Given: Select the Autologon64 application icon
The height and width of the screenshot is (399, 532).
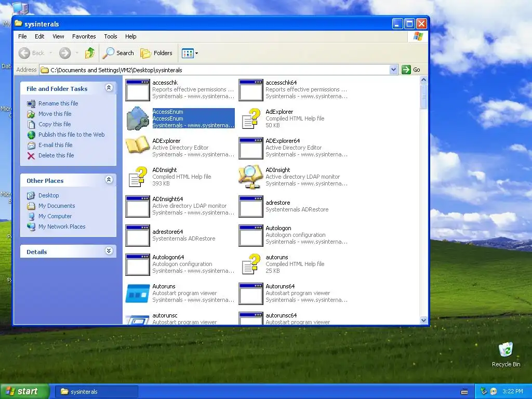Looking at the screenshot, I should pos(137,264).
